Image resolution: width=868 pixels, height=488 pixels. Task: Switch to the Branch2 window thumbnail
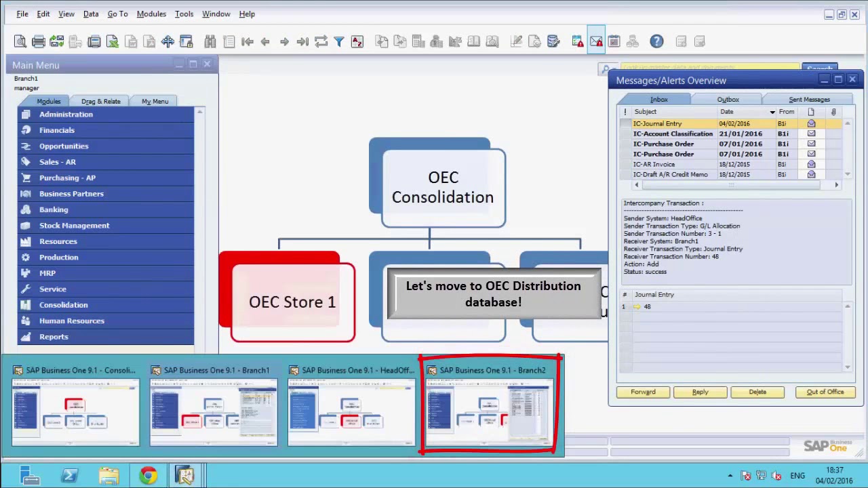click(490, 405)
